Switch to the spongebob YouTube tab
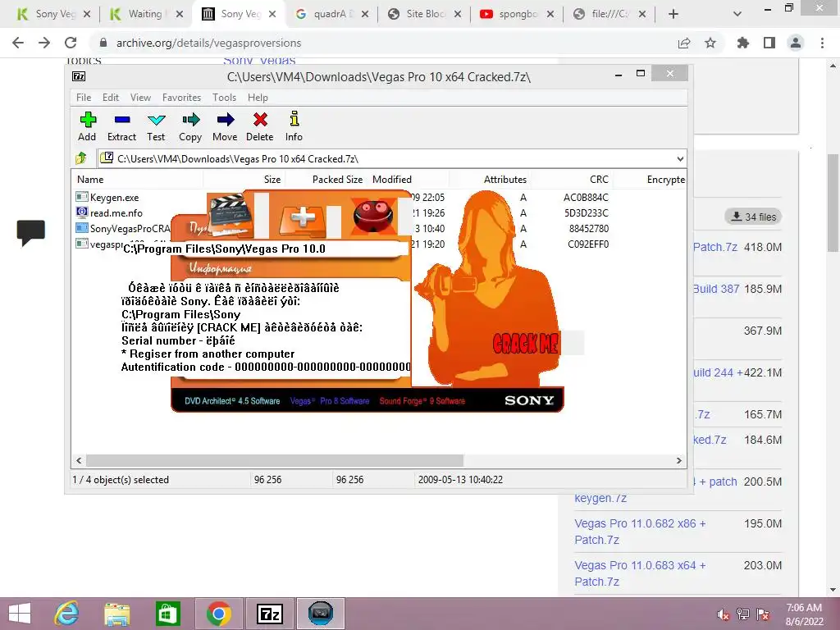Viewport: 840px width, 630px height. (518, 14)
